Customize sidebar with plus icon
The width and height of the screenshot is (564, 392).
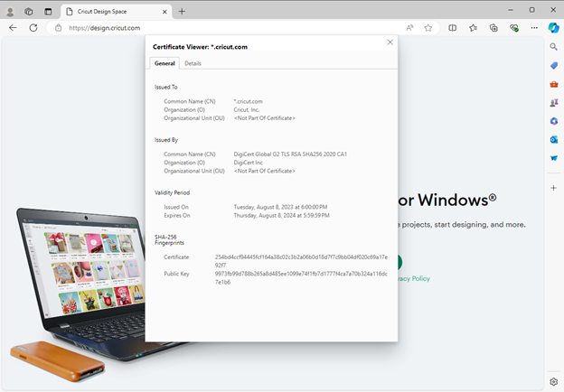(553, 188)
